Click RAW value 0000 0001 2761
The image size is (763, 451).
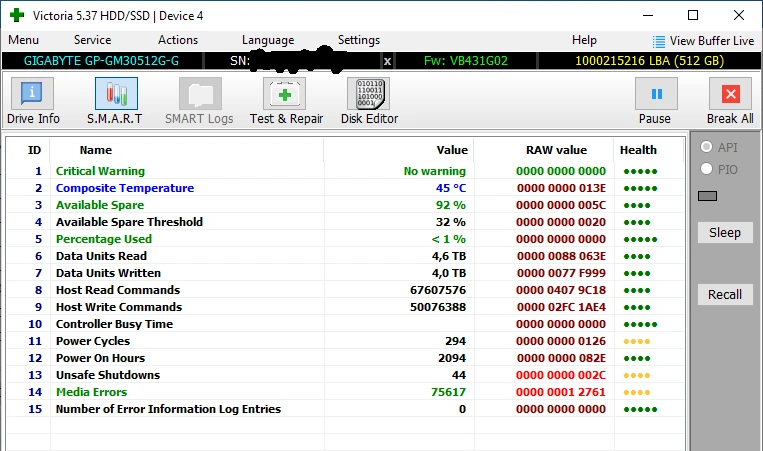coord(561,392)
